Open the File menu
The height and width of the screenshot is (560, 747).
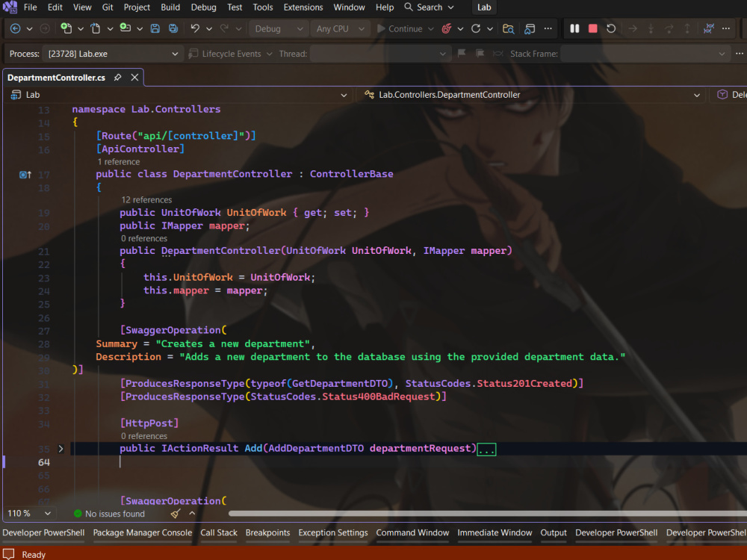30,7
